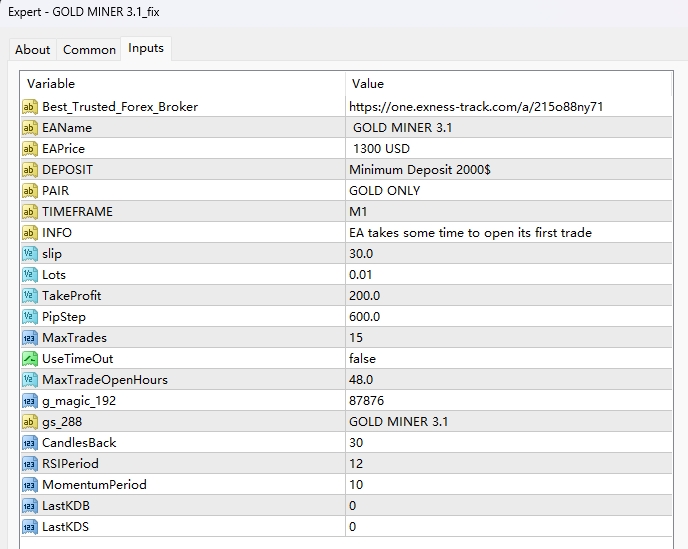Click the string icon beside EAName

[29, 128]
